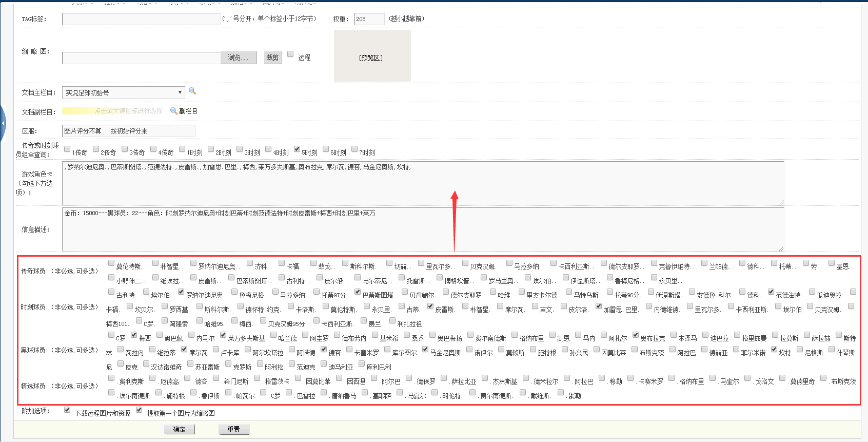Check the 唐纳鲁马 checkbox

324,392
